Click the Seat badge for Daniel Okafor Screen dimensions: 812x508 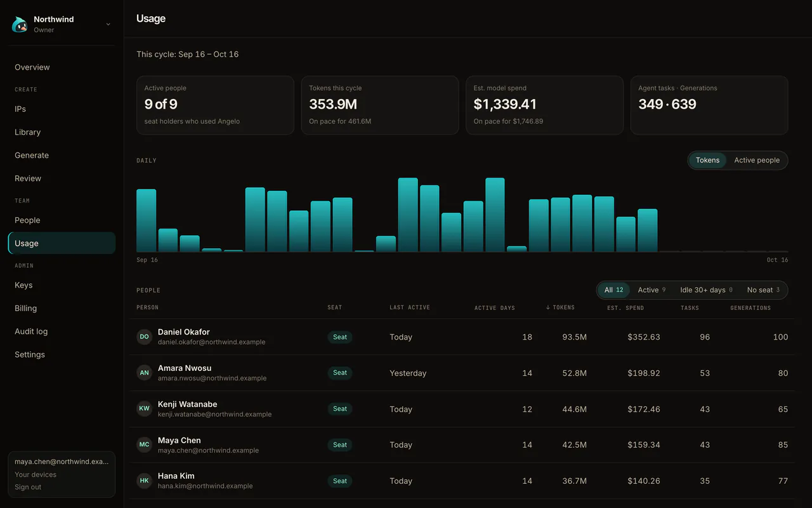pyautogui.click(x=340, y=337)
